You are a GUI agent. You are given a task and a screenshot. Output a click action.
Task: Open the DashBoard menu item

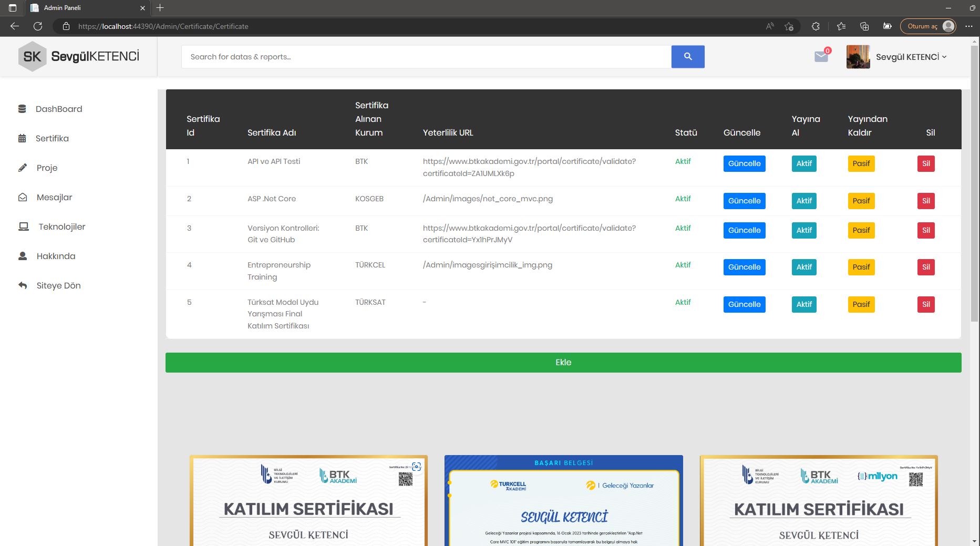coord(59,109)
